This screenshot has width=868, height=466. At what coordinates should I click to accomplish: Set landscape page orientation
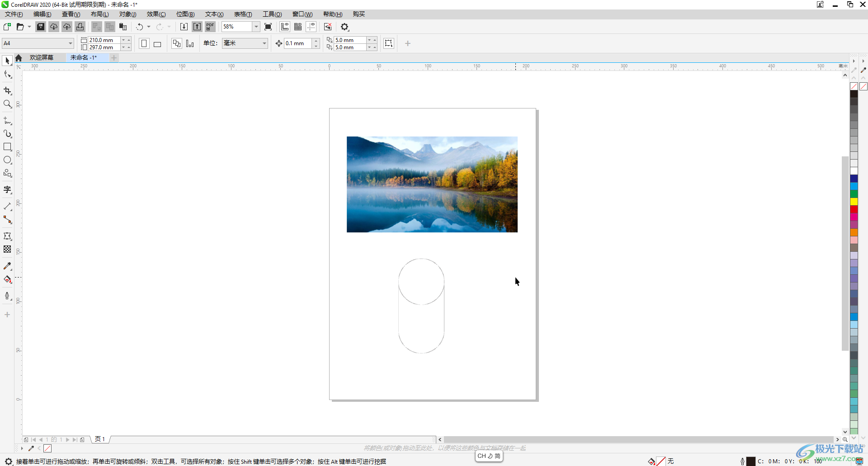tap(157, 43)
